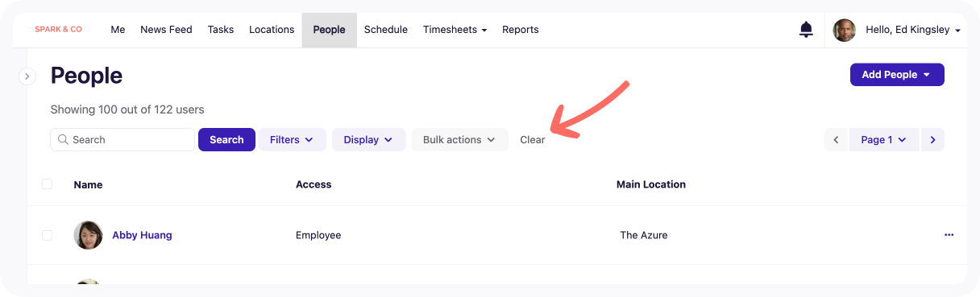
Task: Open the Locations tab
Action: [272, 30]
